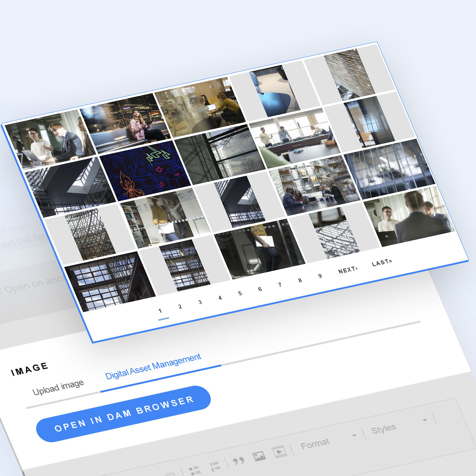476x476 pixels.
Task: Select the wire mesh architecture thumbnail
Action: click(350, 74)
